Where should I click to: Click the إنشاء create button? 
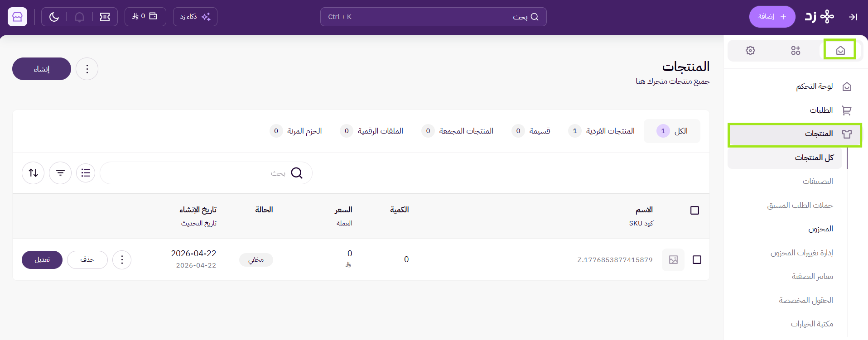click(x=42, y=69)
